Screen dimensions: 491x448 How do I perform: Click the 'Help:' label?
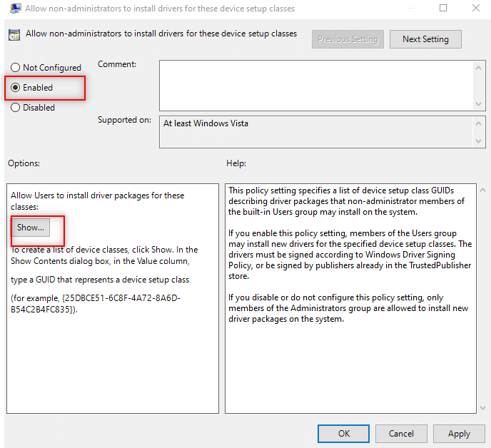(236, 163)
